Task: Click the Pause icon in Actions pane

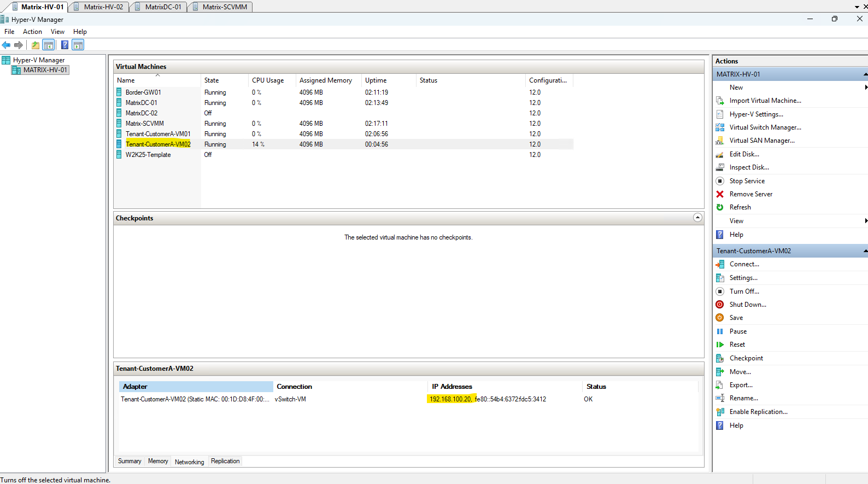Action: [720, 331]
